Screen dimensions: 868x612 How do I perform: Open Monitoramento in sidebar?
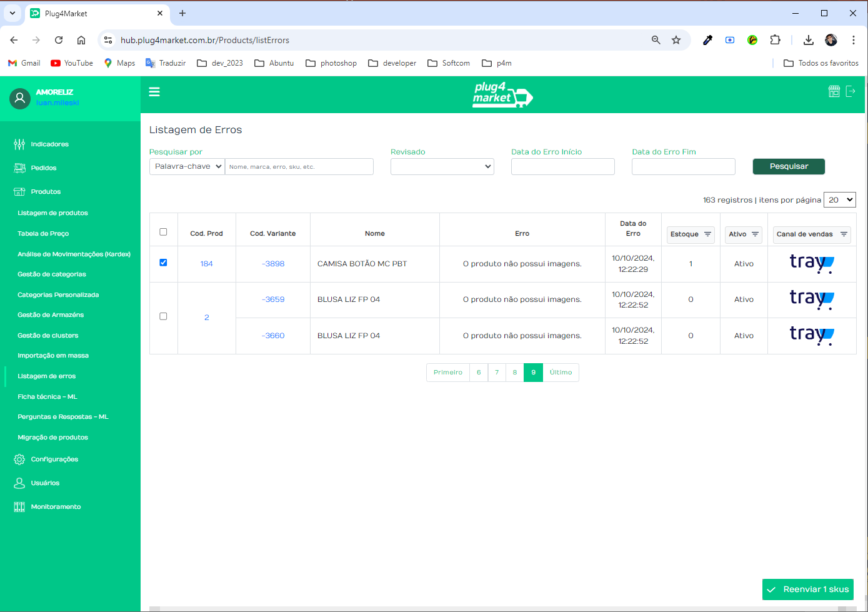point(56,507)
